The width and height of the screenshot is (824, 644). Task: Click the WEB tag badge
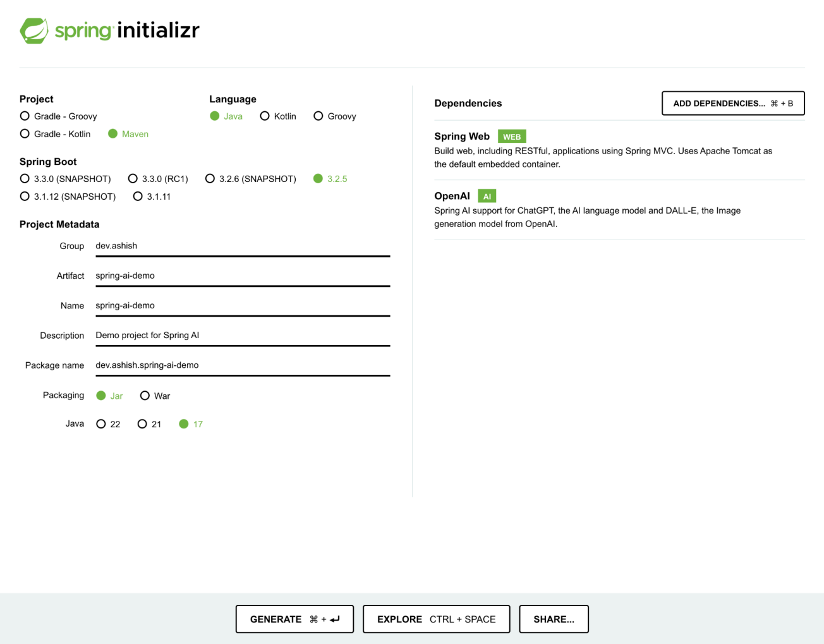coord(512,137)
